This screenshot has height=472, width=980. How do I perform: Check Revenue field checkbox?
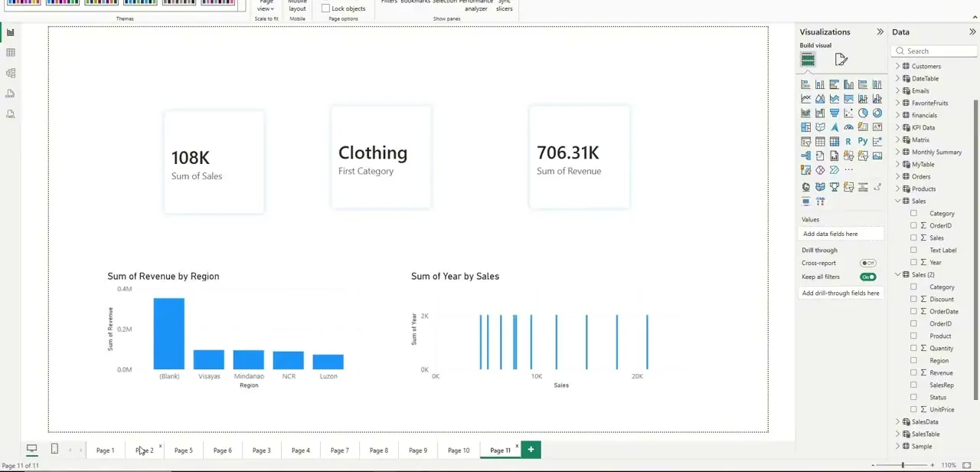(913, 373)
